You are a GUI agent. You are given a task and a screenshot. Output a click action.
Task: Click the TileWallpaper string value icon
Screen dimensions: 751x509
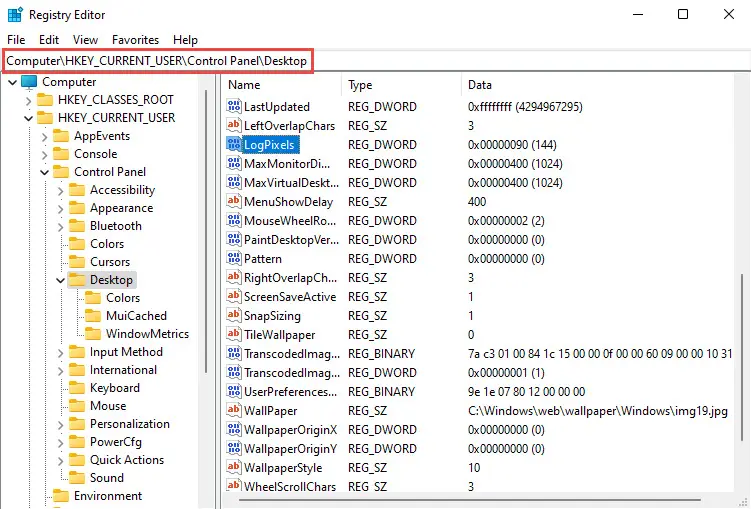[x=233, y=334]
